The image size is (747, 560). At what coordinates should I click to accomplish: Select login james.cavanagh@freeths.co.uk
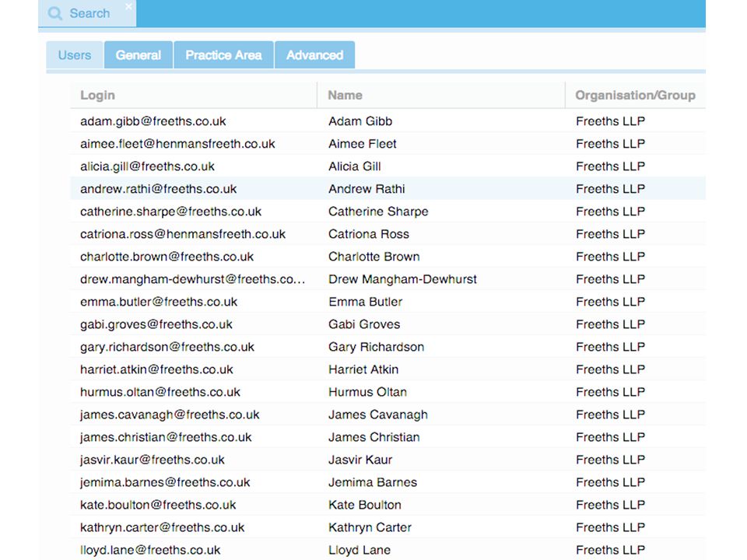tap(170, 415)
